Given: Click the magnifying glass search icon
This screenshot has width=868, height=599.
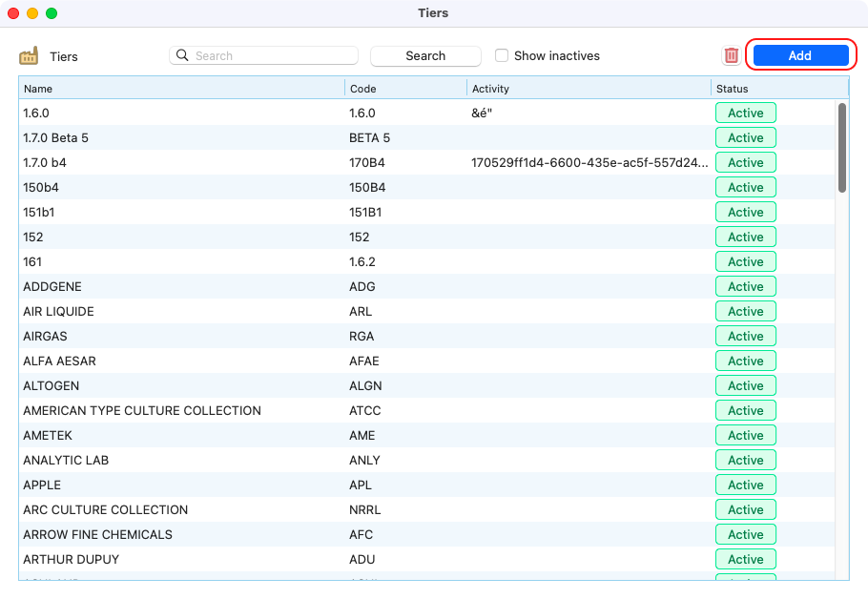Looking at the screenshot, I should pos(182,55).
